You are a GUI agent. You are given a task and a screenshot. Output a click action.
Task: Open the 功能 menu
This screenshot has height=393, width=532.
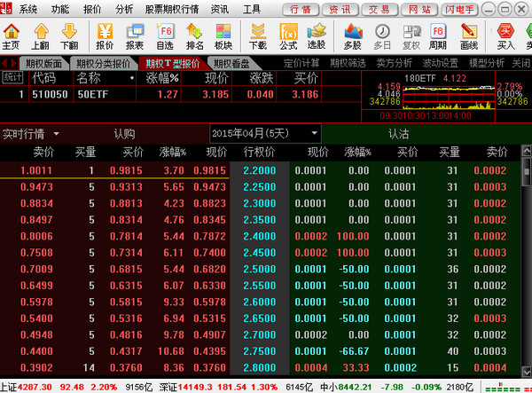click(60, 9)
